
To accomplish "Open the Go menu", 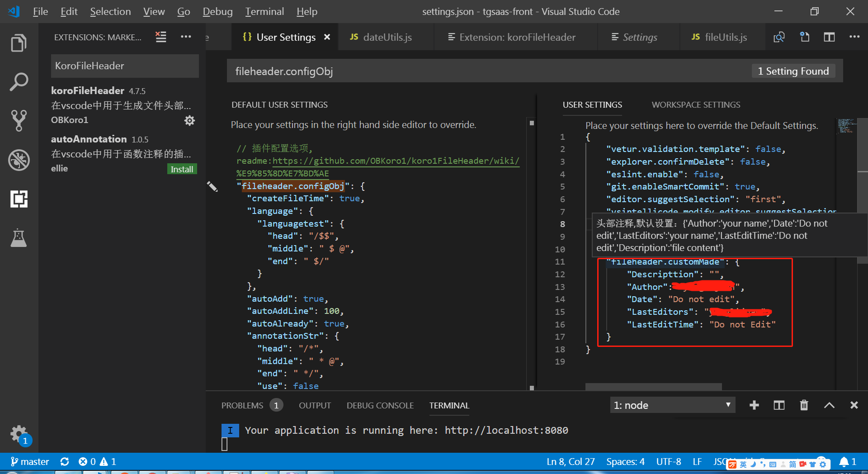I will 184,12.
